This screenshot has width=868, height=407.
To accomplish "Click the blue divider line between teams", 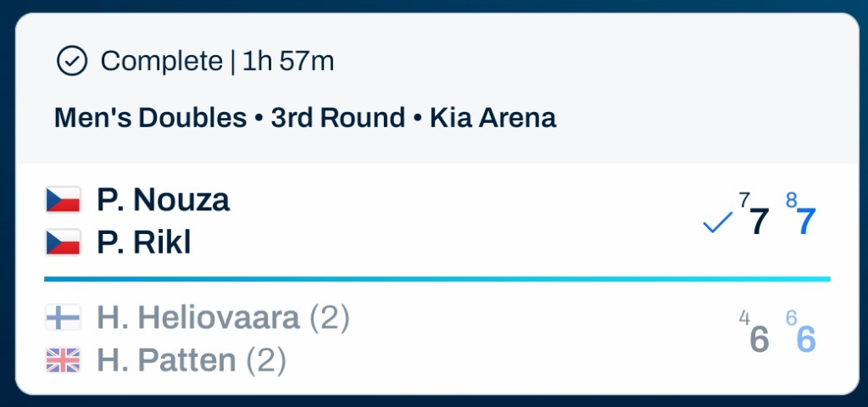I will click(x=437, y=278).
